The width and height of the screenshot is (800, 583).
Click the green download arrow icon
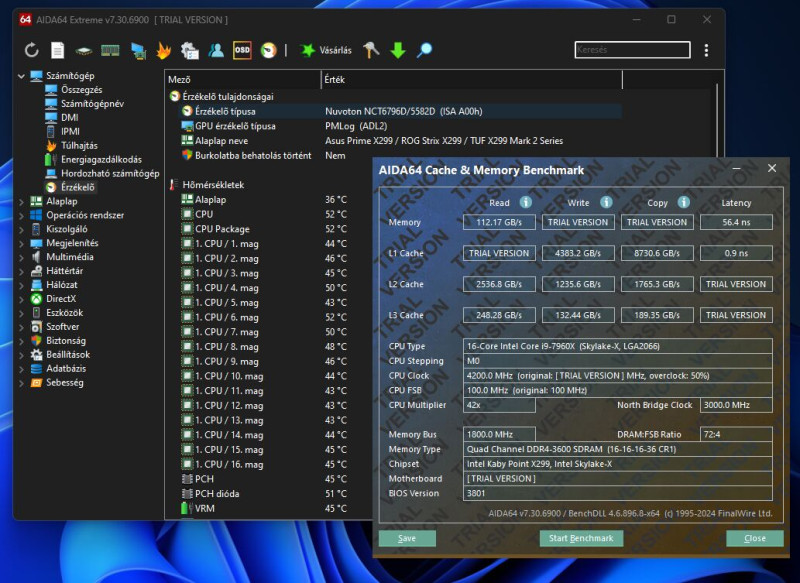tap(397, 50)
